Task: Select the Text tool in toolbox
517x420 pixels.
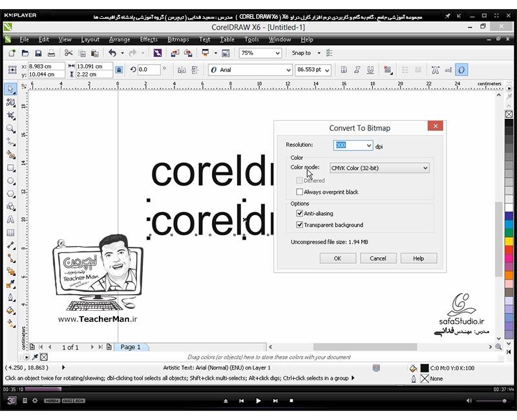Action: (x=10, y=220)
